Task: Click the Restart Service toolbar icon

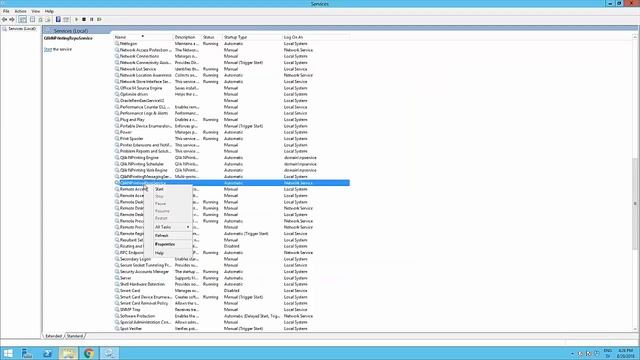Action: pyautogui.click(x=99, y=19)
